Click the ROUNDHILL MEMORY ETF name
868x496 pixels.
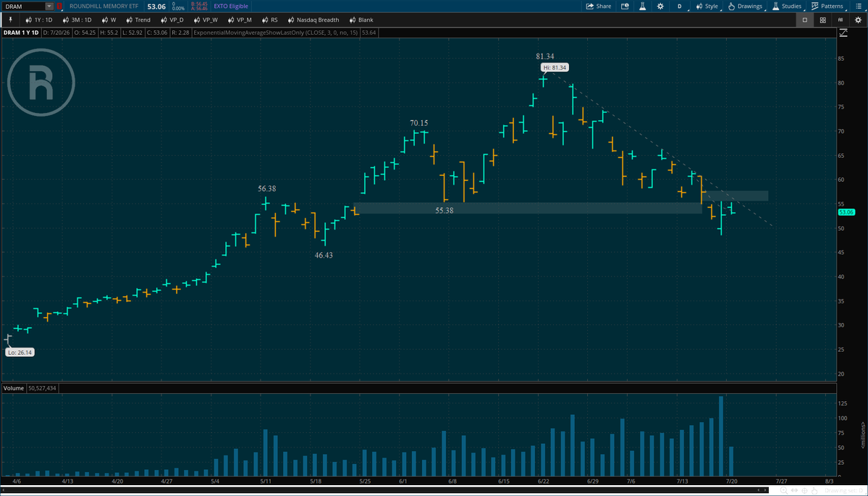104,6
